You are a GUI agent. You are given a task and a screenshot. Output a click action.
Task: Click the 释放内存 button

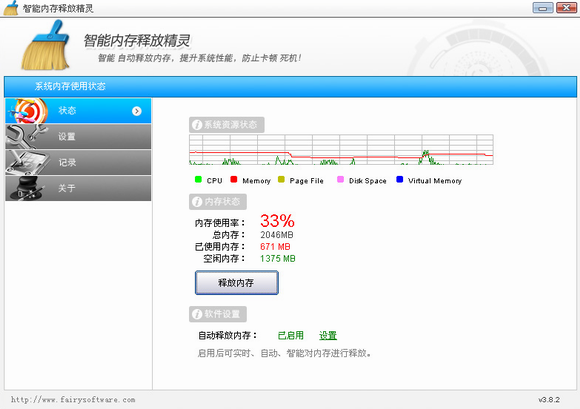237,283
